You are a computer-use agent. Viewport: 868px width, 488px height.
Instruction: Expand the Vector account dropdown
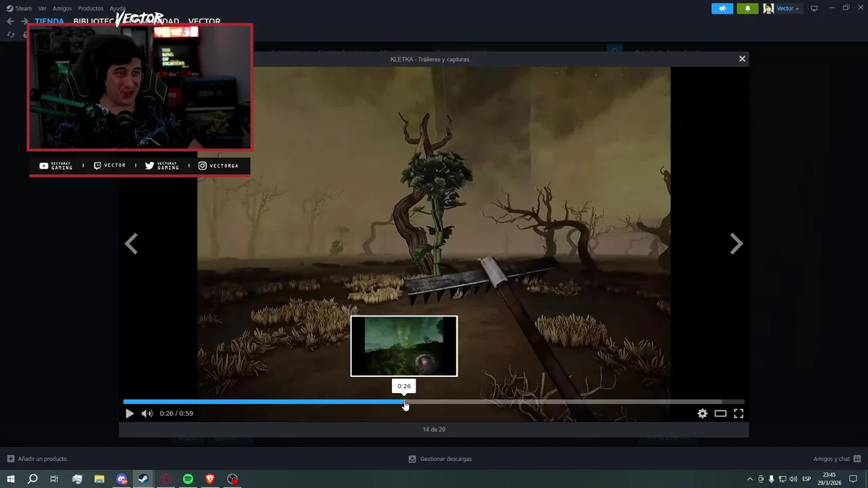click(788, 8)
